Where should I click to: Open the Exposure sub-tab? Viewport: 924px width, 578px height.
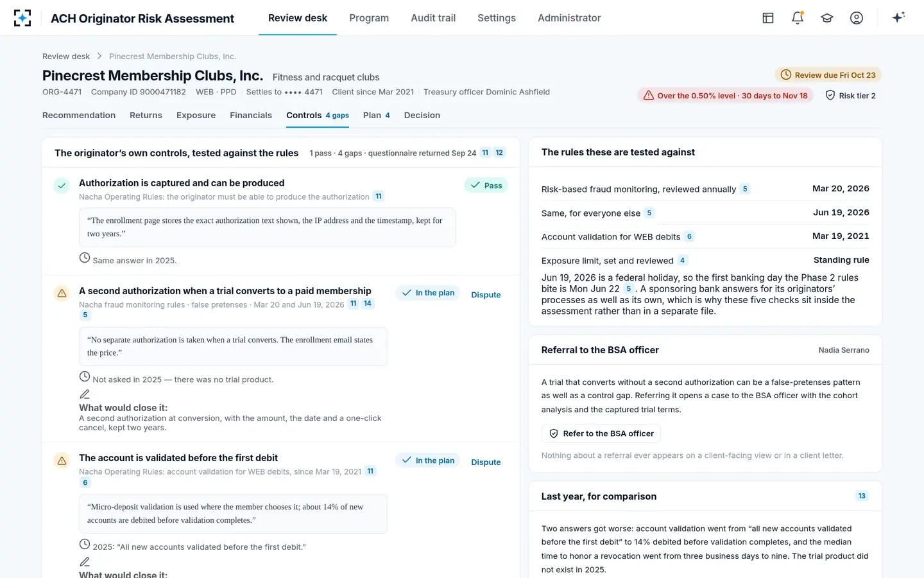(196, 116)
